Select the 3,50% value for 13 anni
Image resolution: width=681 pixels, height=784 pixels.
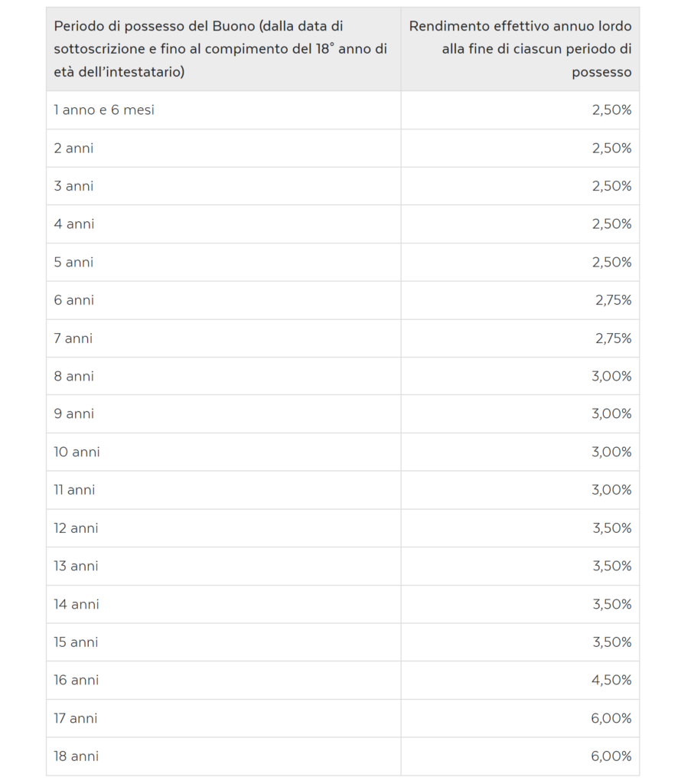[x=611, y=566]
